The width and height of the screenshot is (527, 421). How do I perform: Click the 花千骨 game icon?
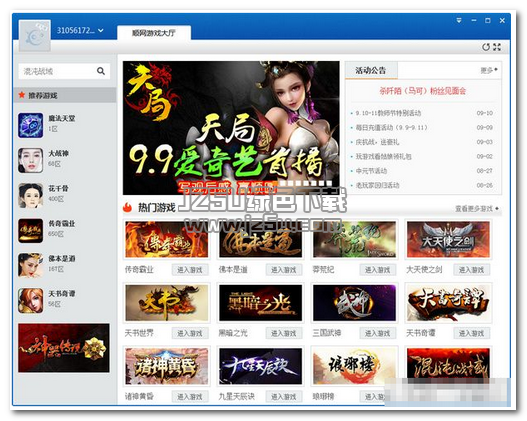[31, 196]
